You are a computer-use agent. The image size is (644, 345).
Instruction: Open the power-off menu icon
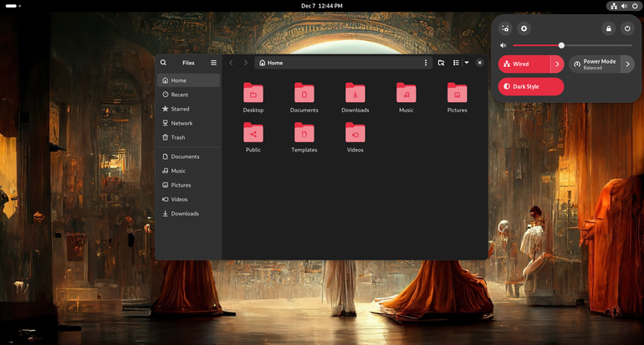point(627,28)
